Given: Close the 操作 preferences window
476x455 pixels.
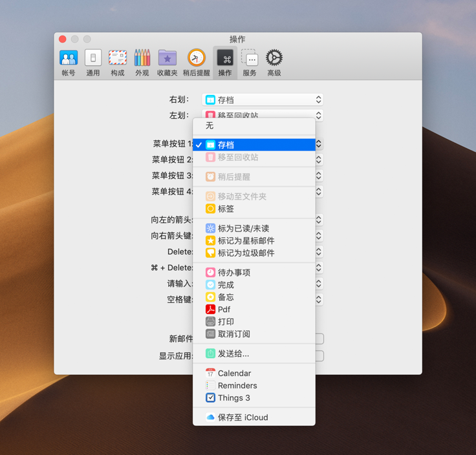Looking at the screenshot, I should click(63, 39).
